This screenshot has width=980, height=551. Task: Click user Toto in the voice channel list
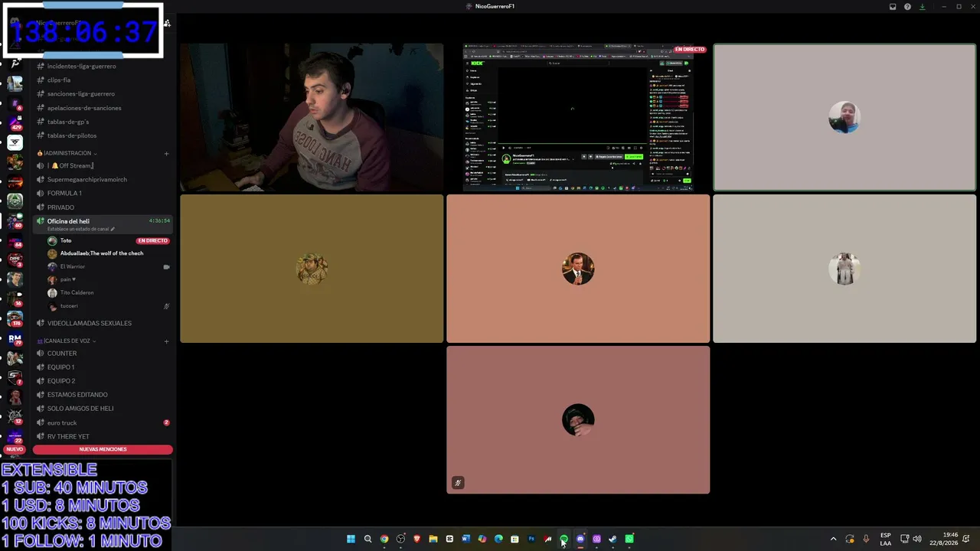[x=66, y=240]
